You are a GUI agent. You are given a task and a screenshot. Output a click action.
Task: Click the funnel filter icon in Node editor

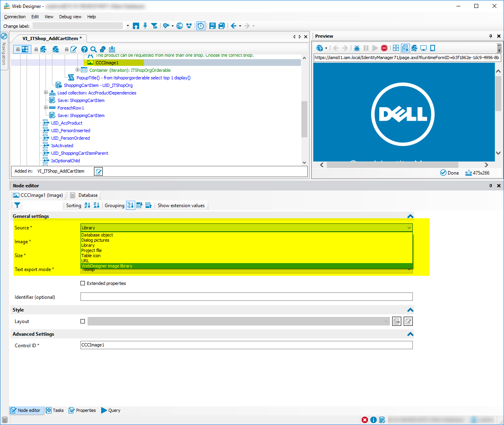(x=17, y=205)
